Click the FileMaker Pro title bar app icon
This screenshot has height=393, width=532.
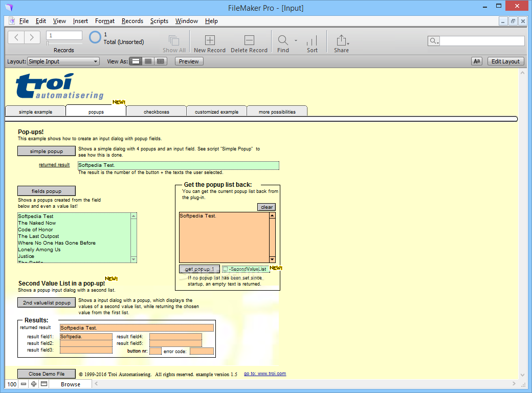(9, 8)
